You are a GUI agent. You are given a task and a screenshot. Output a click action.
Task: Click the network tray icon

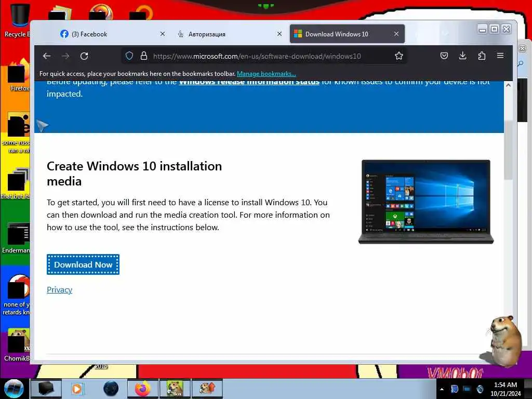coord(467,389)
